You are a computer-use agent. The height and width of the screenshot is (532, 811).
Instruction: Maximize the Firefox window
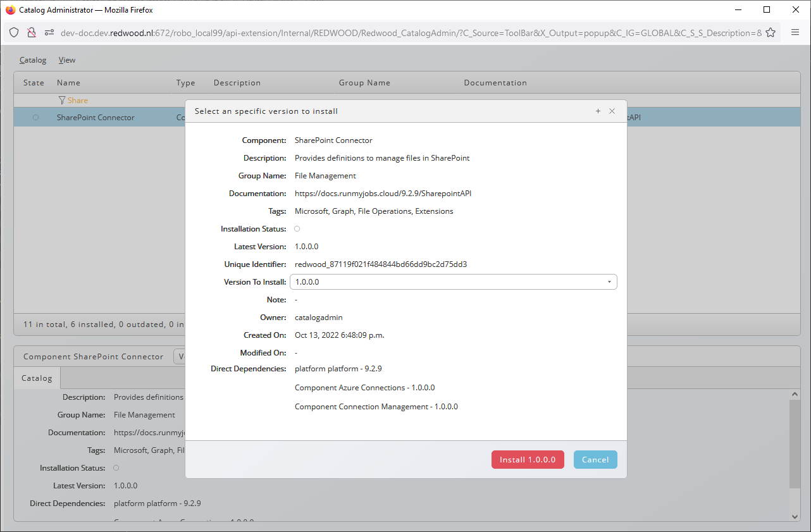pyautogui.click(x=767, y=9)
